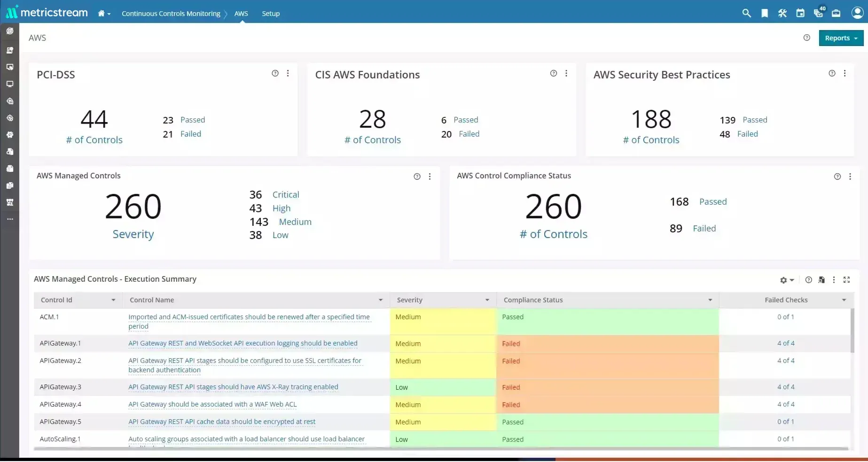Switch to the Setup tab
This screenshot has width=868, height=462.
(x=271, y=14)
